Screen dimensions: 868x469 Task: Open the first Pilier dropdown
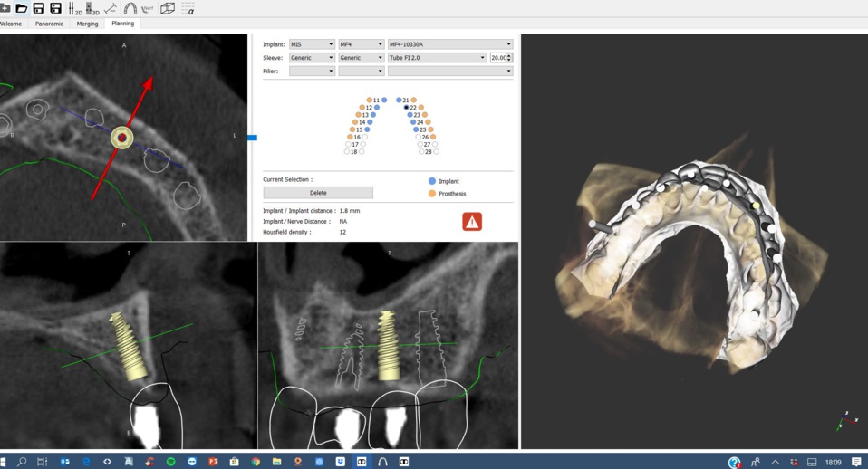[312, 71]
